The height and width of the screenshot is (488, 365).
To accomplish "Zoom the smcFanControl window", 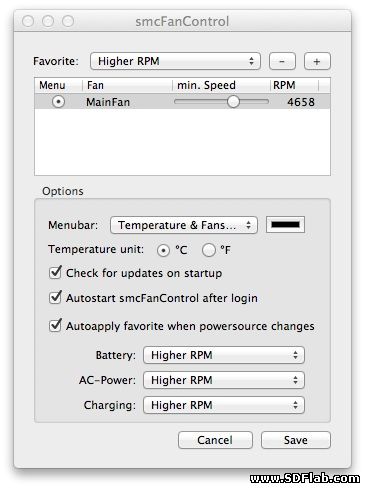I will pyautogui.click(x=68, y=21).
